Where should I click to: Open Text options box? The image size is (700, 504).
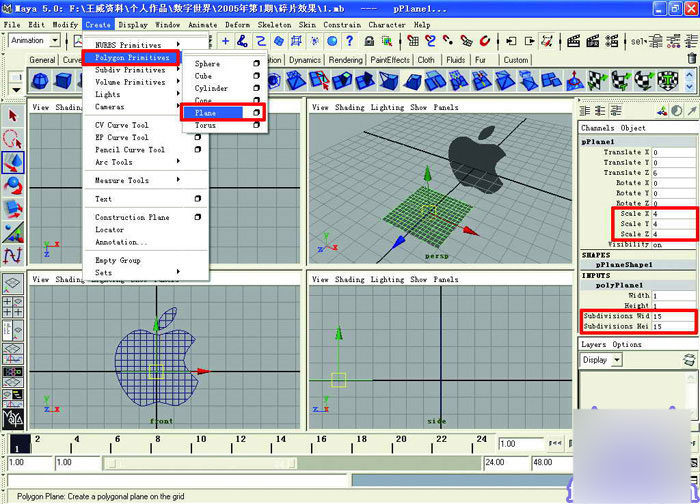(198, 199)
